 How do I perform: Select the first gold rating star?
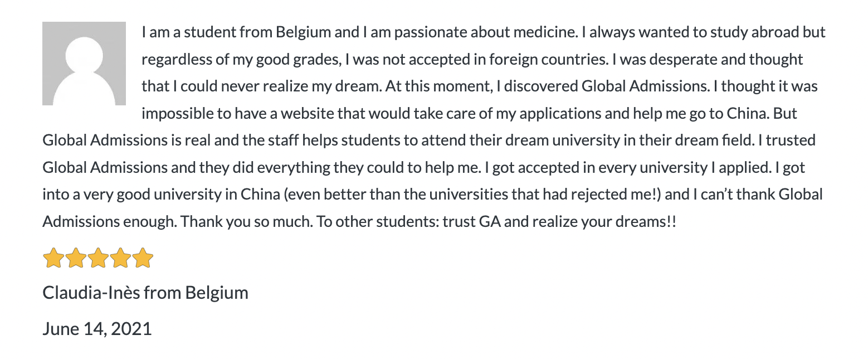tap(53, 259)
